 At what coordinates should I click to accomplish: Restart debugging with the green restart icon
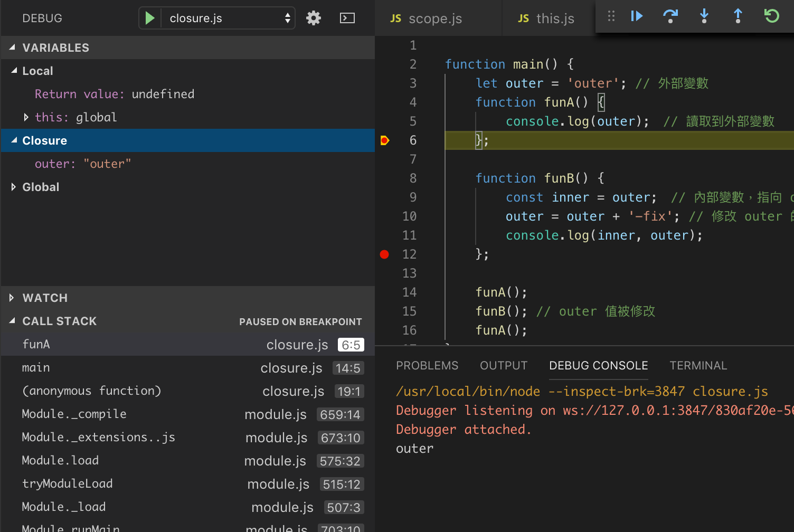(772, 16)
